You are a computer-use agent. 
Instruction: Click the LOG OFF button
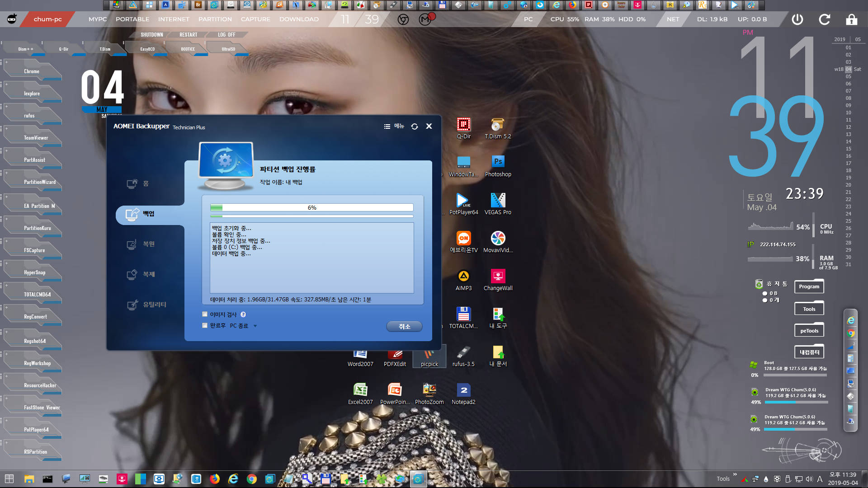pyautogui.click(x=226, y=35)
